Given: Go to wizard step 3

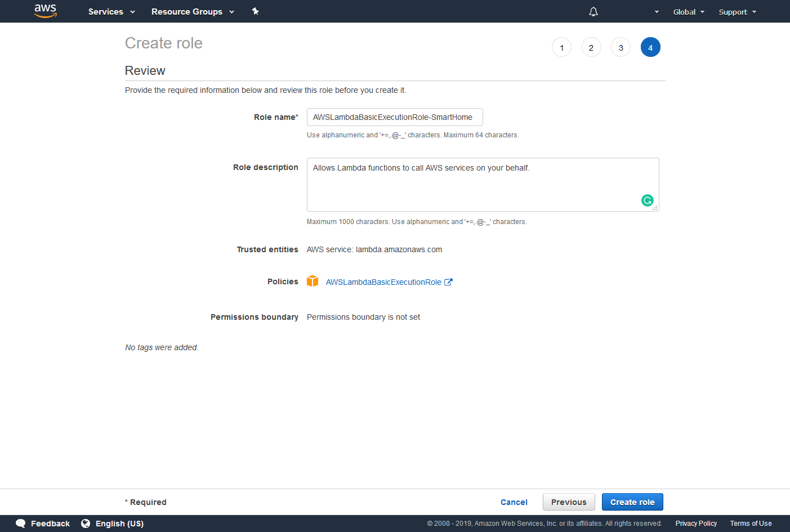Looking at the screenshot, I should [x=621, y=47].
